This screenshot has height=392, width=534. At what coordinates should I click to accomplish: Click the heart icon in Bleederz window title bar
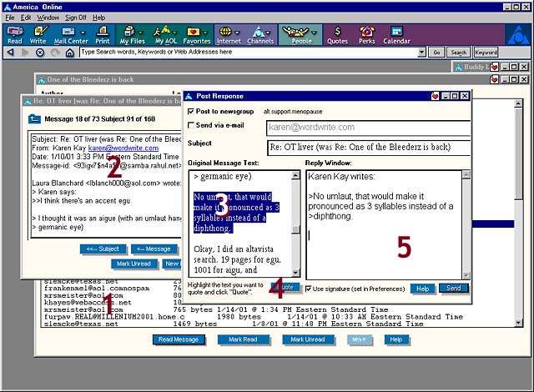coord(494,79)
